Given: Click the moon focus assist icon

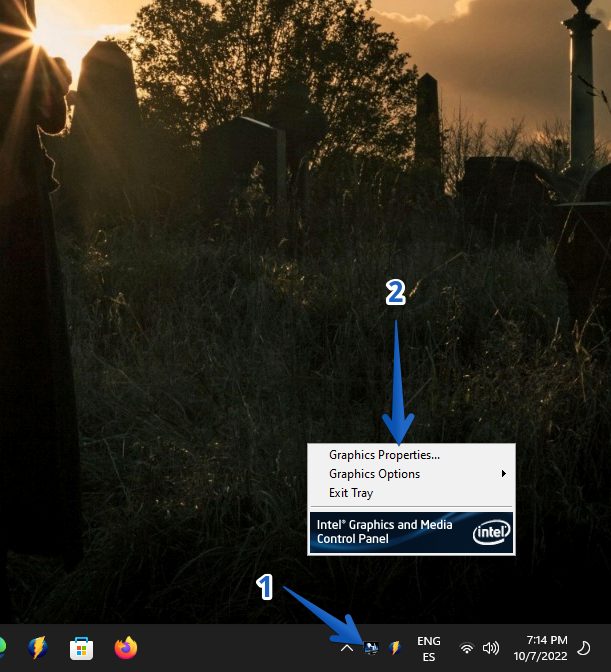Looking at the screenshot, I should [583, 648].
